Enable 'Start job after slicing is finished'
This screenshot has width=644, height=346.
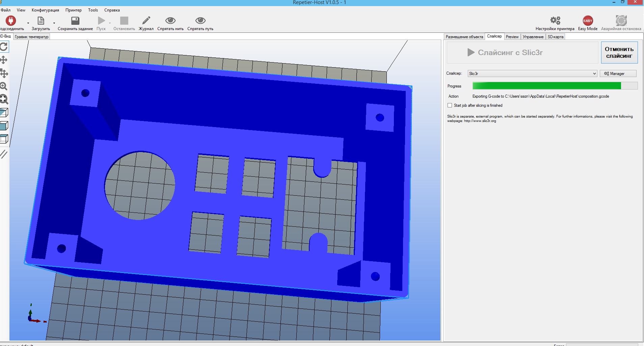point(450,105)
